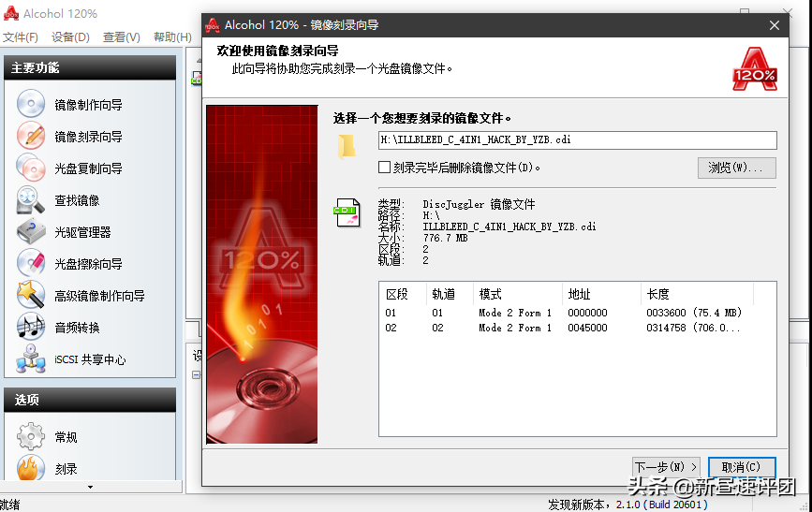Screen dimensions: 812x512
Task: Open 光驱管理器 drive manager icon
Action: 31,232
